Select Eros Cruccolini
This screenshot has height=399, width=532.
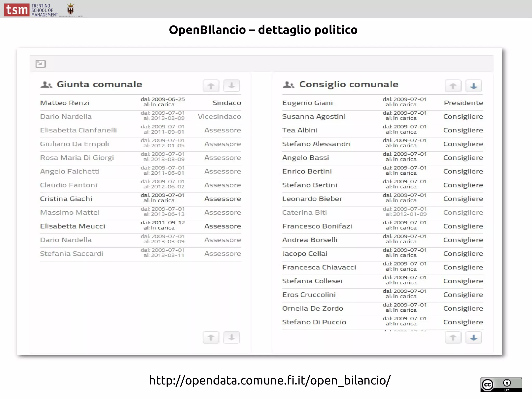(309, 295)
